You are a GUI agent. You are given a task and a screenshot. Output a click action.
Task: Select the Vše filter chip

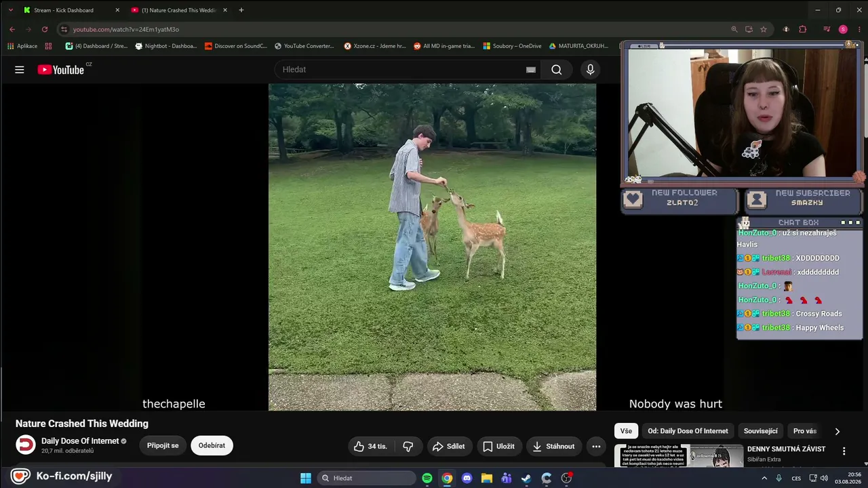coord(626,431)
